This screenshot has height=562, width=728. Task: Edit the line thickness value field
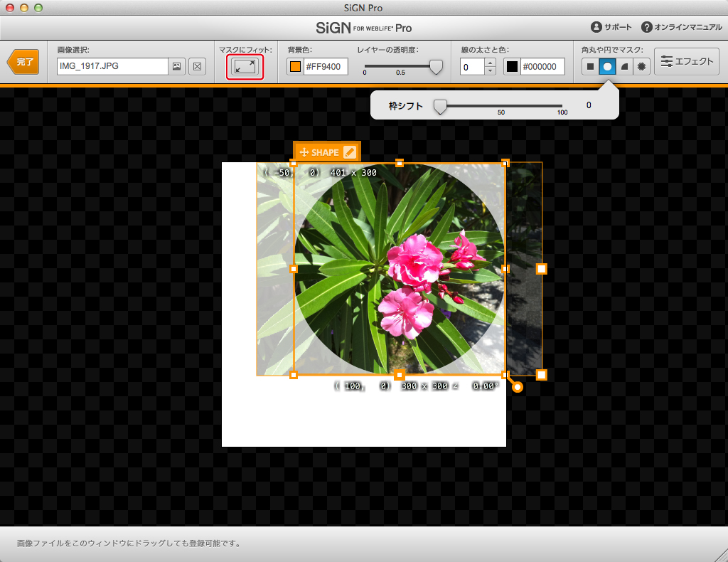click(472, 67)
